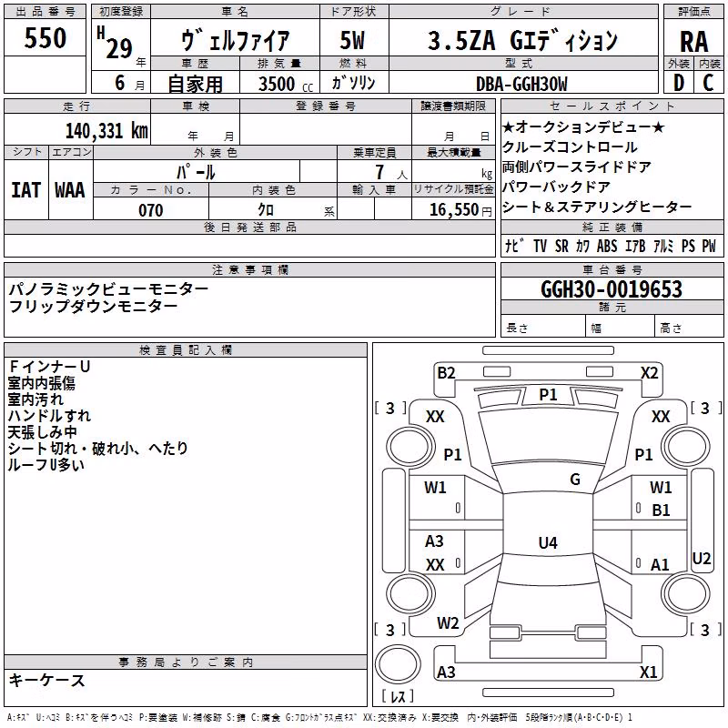Click the overall score RA
The image size is (728, 728).
pyautogui.click(x=693, y=42)
